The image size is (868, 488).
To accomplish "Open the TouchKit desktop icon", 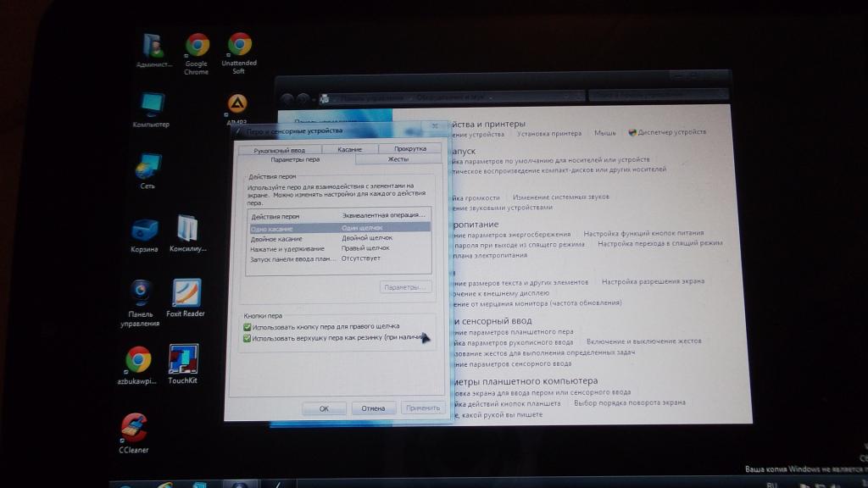I will click(183, 360).
